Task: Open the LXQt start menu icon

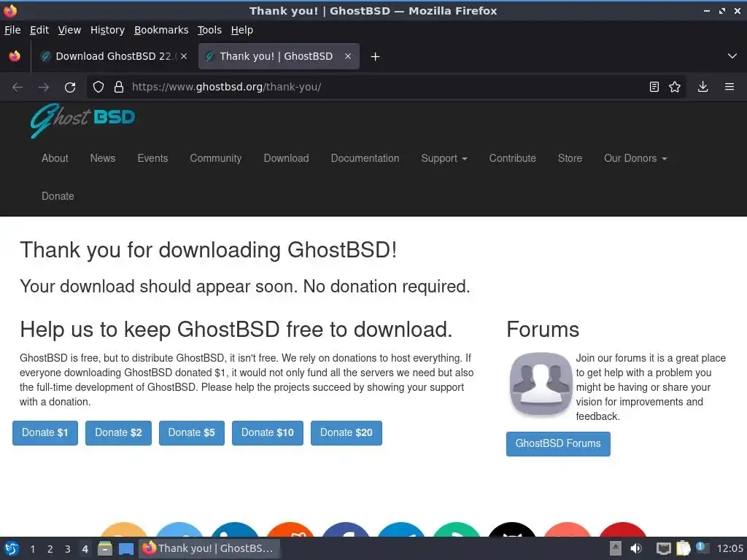Action: pos(12,548)
